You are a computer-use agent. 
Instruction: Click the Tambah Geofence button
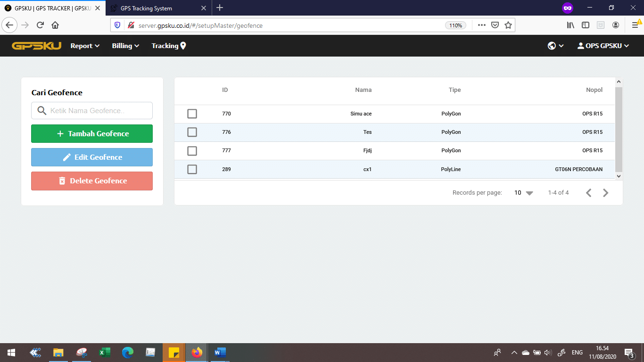pyautogui.click(x=92, y=133)
